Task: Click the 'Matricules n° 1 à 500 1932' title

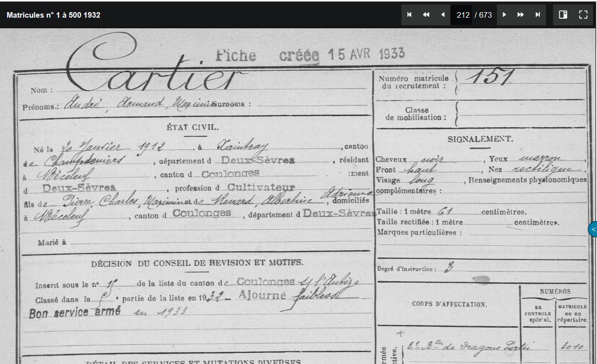Action: pyautogui.click(x=53, y=15)
